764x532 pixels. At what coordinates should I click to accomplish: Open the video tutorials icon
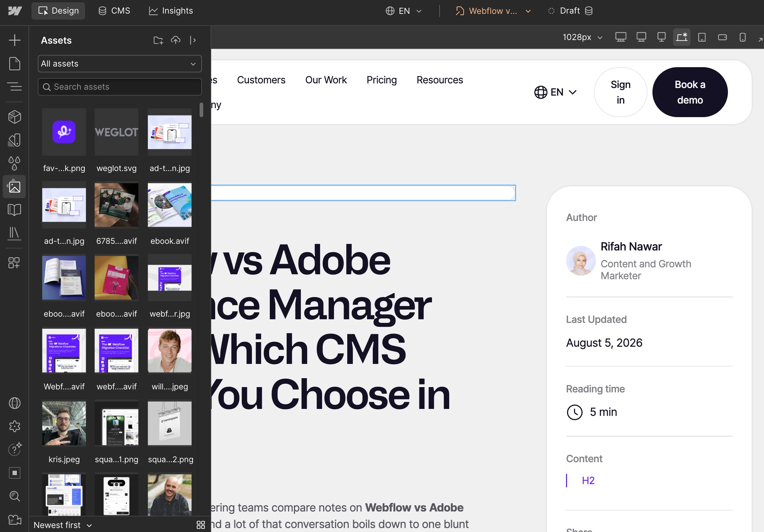15,519
